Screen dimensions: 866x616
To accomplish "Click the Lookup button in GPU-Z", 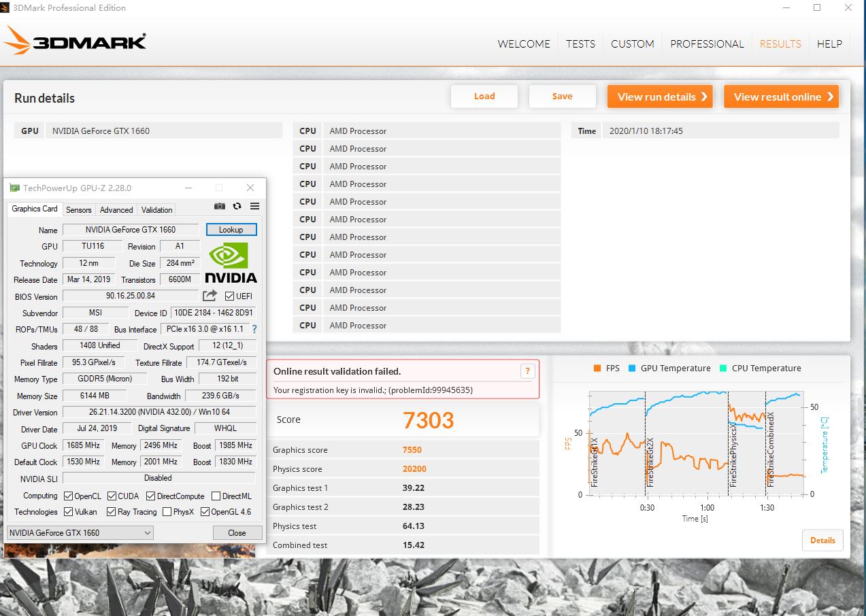I will pos(231,230).
